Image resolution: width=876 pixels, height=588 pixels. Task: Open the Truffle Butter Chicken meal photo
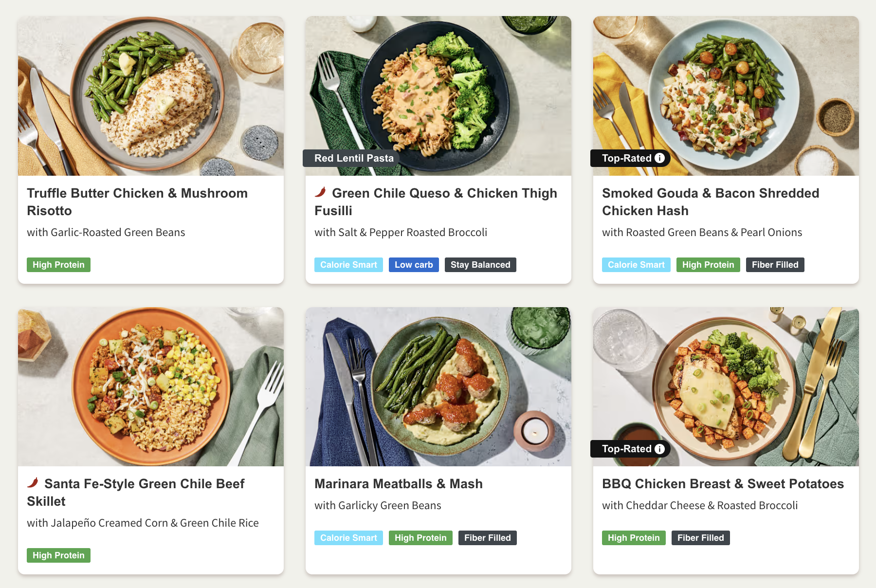pos(151,96)
